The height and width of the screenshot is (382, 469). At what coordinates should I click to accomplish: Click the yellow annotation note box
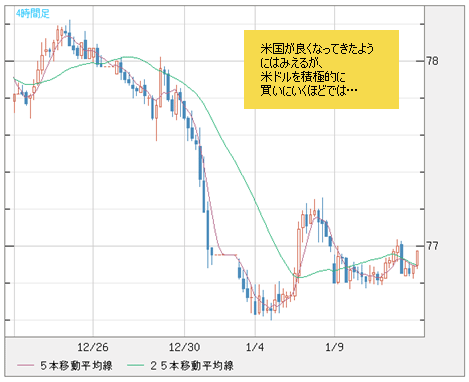321,69
